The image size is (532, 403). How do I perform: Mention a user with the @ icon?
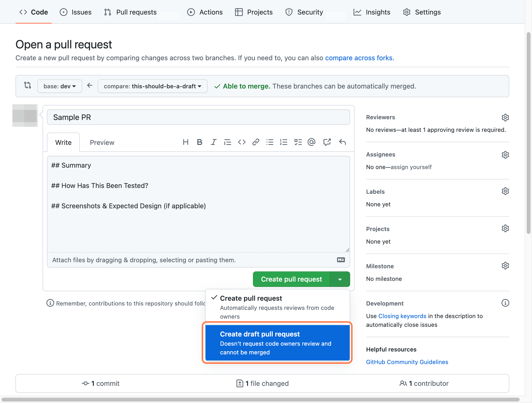point(311,142)
